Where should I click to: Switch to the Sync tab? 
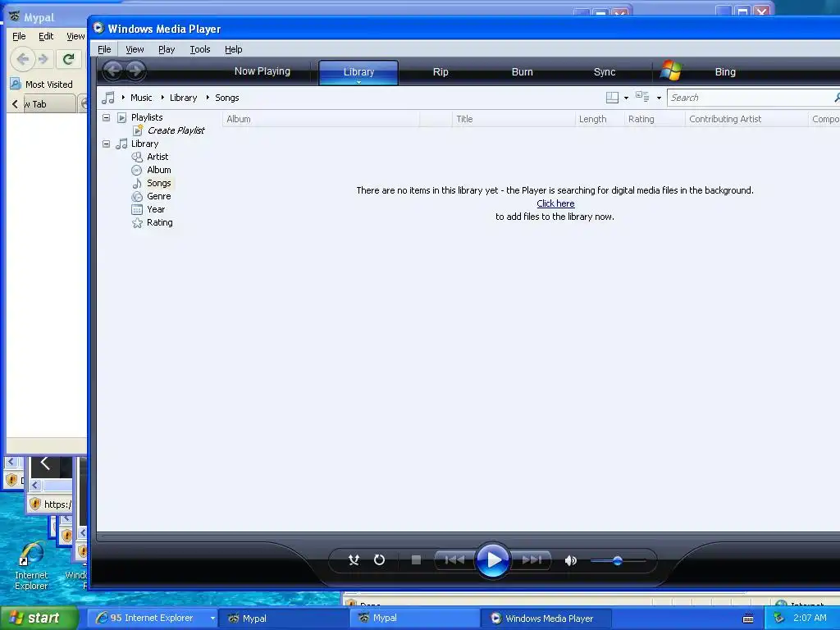(x=605, y=72)
